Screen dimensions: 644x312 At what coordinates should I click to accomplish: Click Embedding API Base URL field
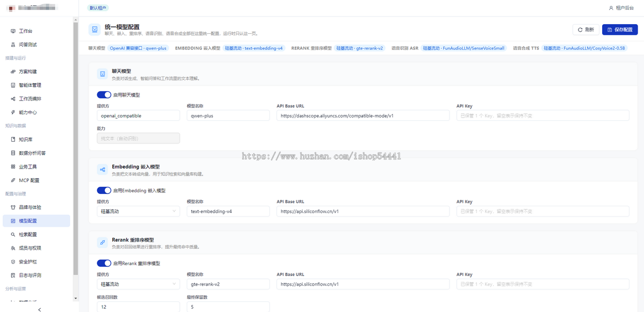point(363,212)
